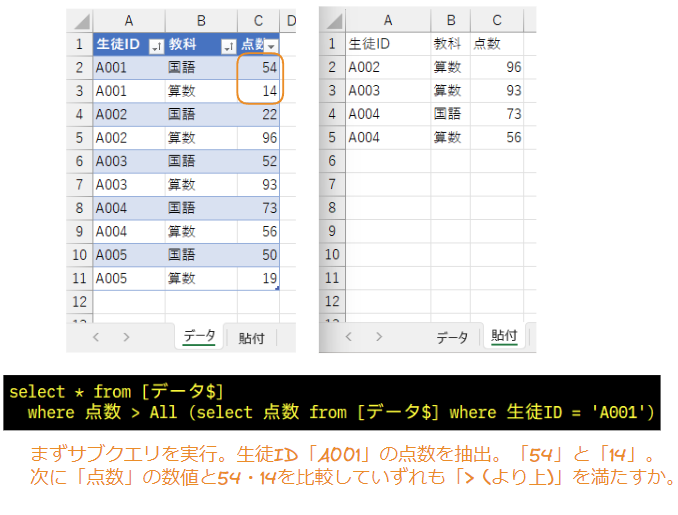This screenshot has width=678, height=515.
Task: Click 56 cell in right sheet
Action: coord(497,138)
